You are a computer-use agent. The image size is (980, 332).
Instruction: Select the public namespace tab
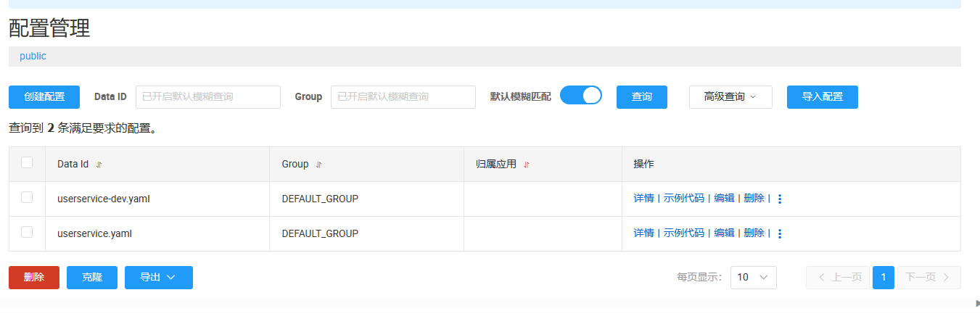point(33,56)
